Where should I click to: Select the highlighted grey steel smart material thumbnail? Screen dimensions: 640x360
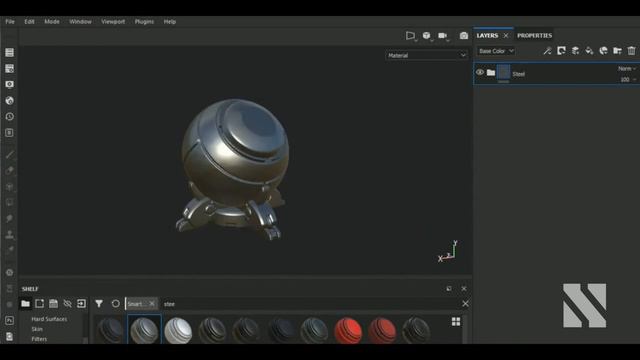144,329
